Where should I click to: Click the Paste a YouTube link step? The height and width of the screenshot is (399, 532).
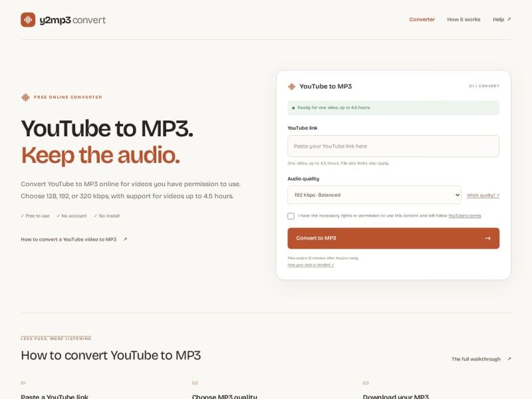tap(55, 396)
